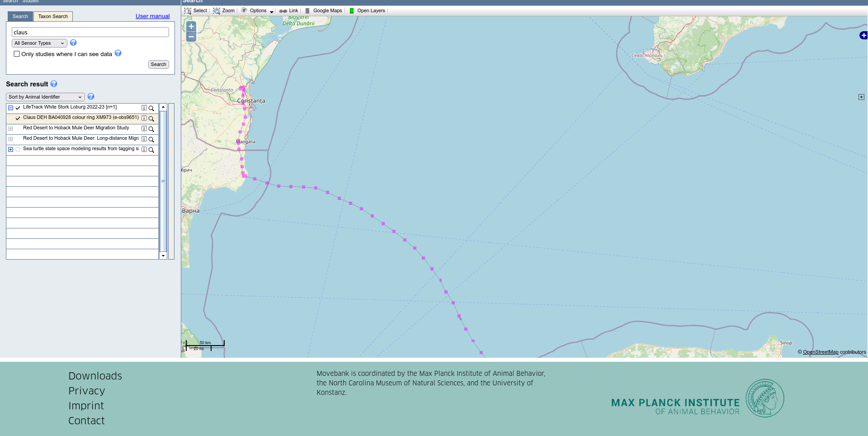Enable 'Only studies where I can see data'

[x=17, y=54]
